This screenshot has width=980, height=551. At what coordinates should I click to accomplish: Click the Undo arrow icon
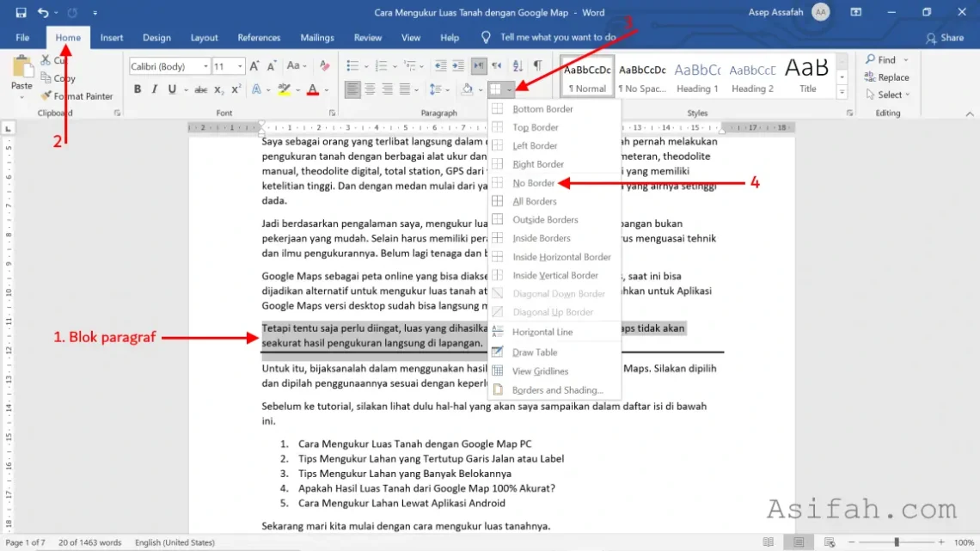coord(42,13)
